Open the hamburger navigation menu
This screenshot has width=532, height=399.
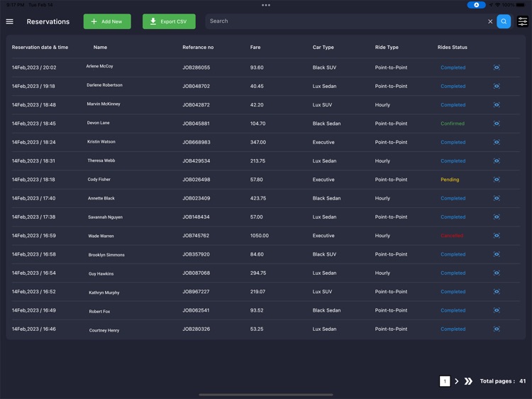[9, 21]
